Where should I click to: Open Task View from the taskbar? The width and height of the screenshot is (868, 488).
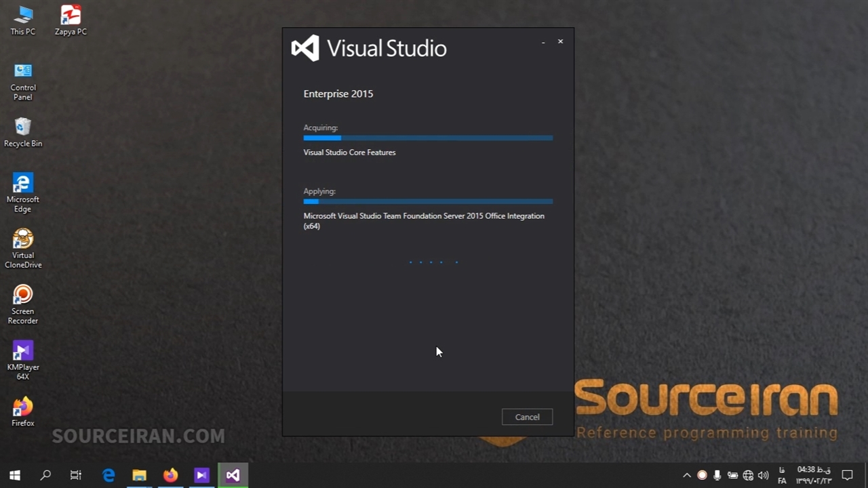(x=76, y=475)
